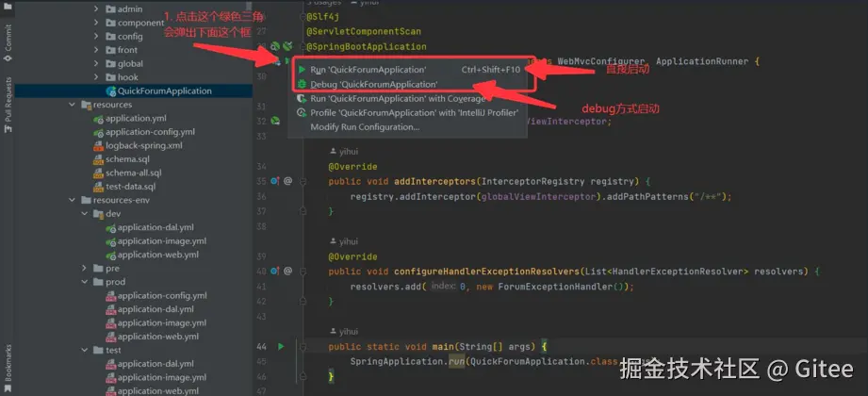The width and height of the screenshot is (868, 396).
Task: Click the @SpringBootApplication annotation
Action: coord(367,46)
